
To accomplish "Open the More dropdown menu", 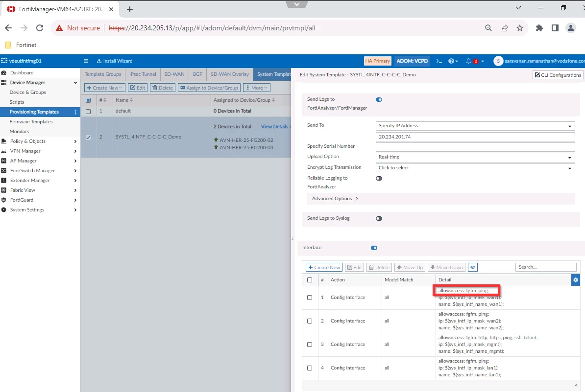I will tap(257, 88).
